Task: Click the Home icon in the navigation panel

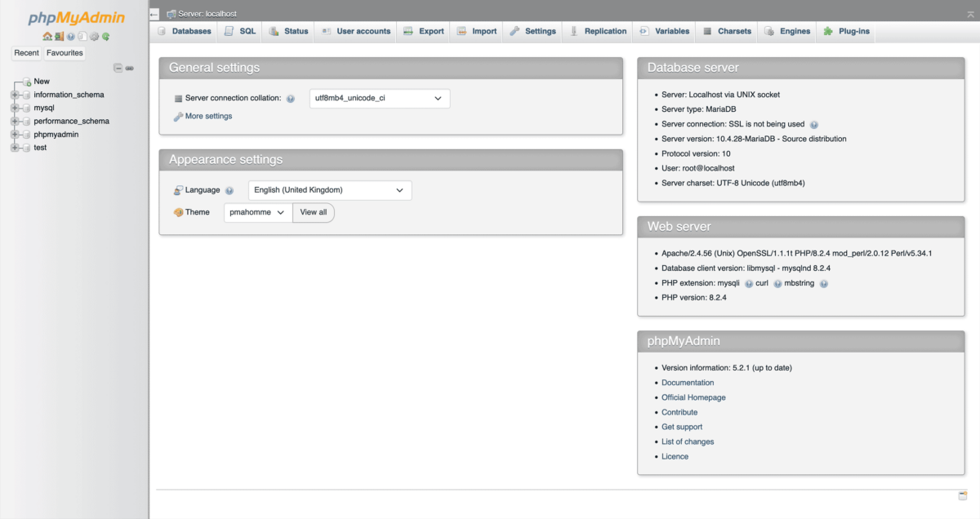Action: pyautogui.click(x=47, y=37)
